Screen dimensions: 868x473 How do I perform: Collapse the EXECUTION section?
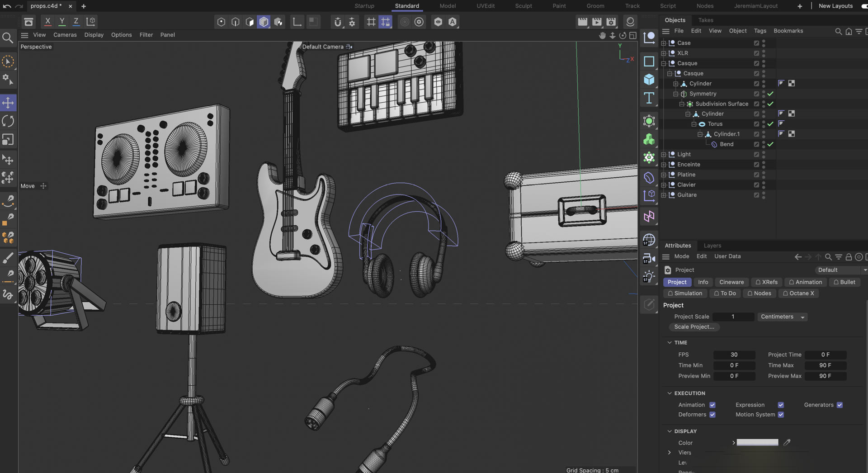(670, 393)
